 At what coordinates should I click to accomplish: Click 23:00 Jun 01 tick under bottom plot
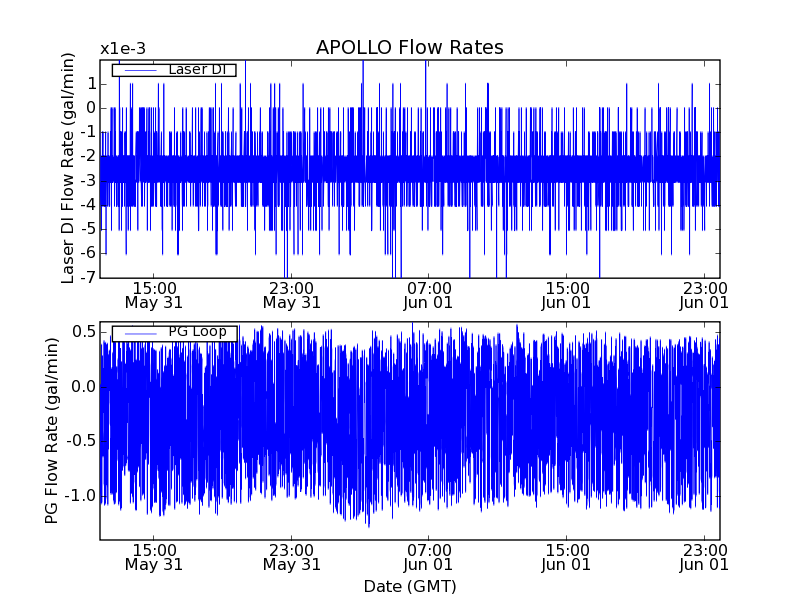pyautogui.click(x=704, y=557)
